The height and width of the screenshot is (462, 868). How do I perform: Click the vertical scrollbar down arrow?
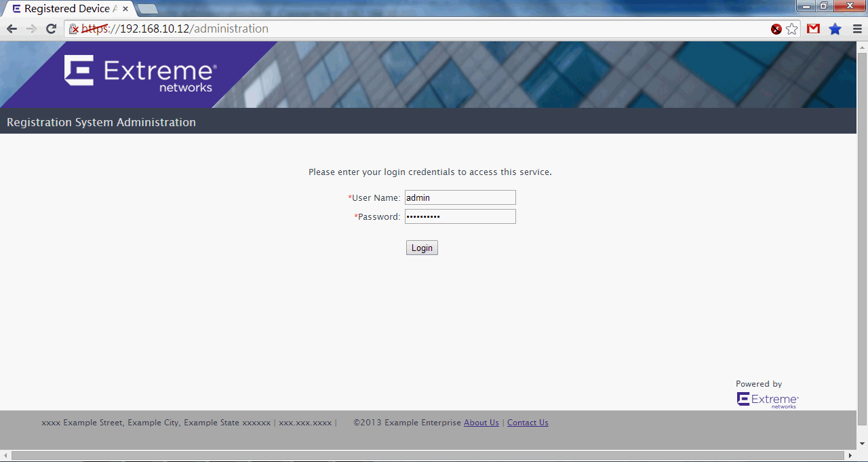coord(862,443)
